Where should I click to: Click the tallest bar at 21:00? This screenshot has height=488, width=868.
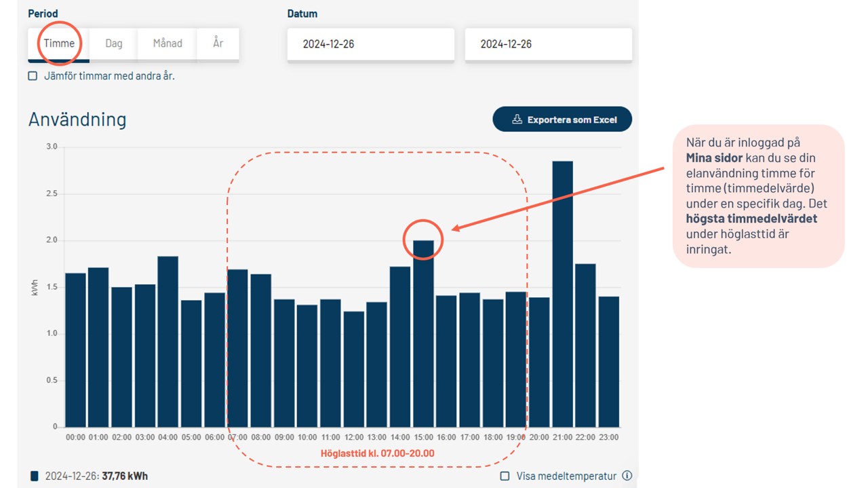click(x=562, y=294)
